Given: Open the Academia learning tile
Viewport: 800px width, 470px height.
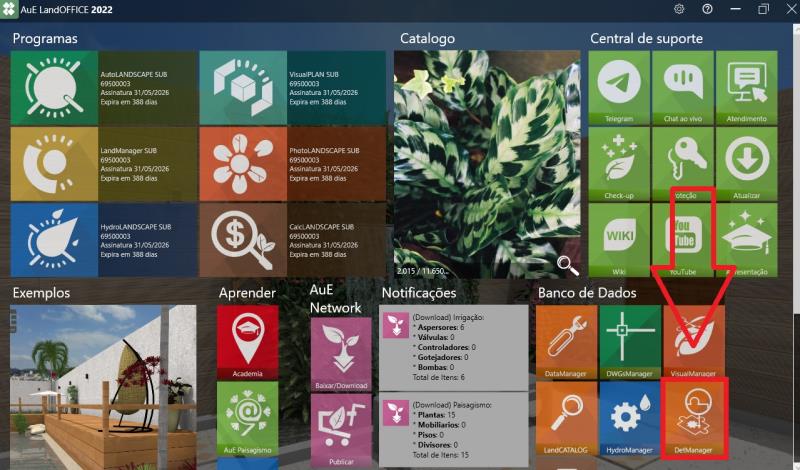Looking at the screenshot, I should click(x=247, y=342).
